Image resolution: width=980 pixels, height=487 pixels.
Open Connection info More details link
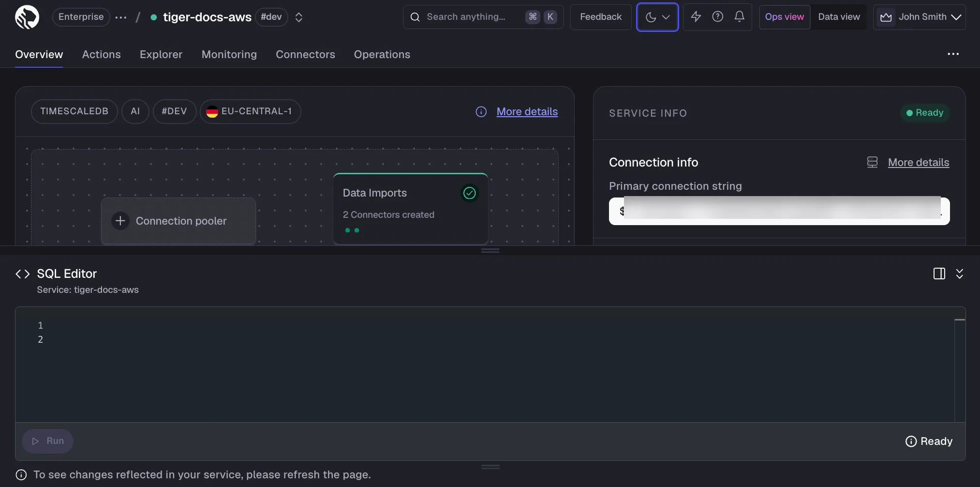[x=919, y=162]
